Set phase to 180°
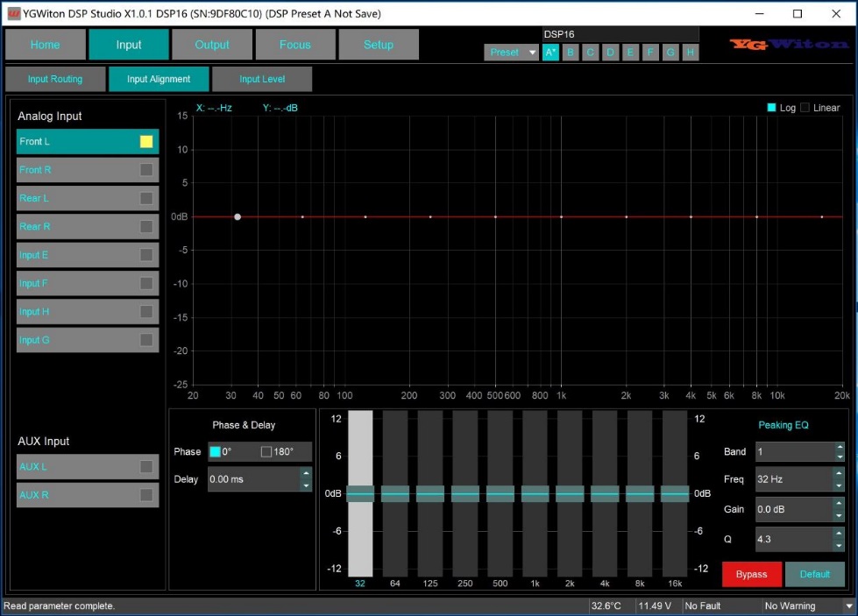This screenshot has width=858, height=616. pyautogui.click(x=266, y=452)
